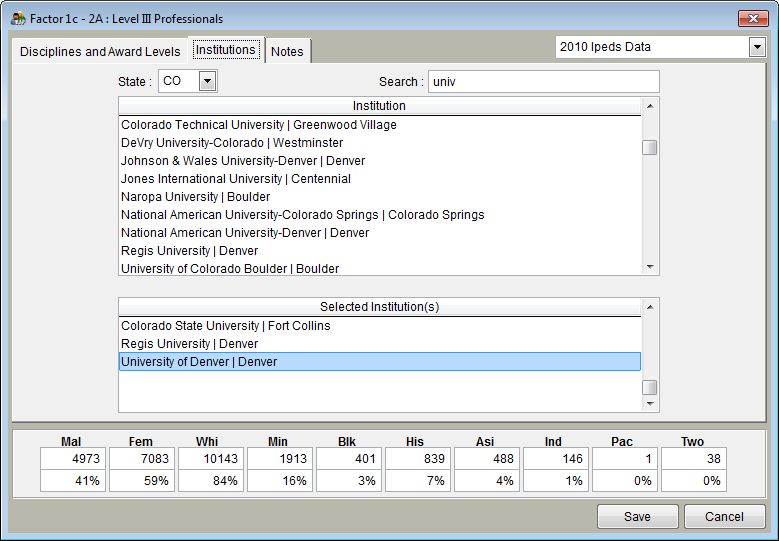The image size is (779, 541).
Task: Close the Factor 1c dialog window
Action: point(753,19)
